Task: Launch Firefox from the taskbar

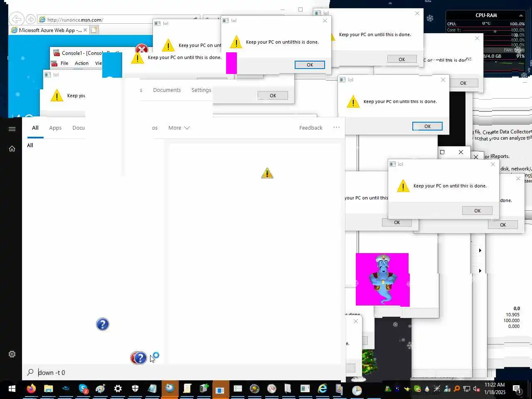Action: (31, 389)
